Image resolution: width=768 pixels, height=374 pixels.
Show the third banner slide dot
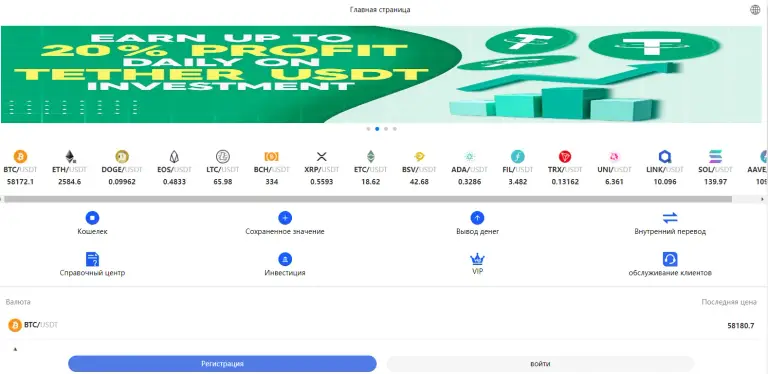click(386, 129)
